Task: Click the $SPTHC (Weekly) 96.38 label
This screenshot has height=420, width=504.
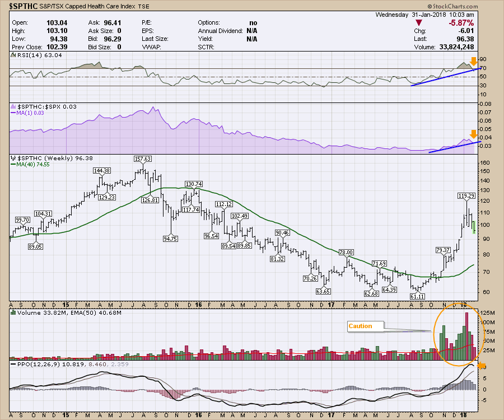Action: point(55,158)
